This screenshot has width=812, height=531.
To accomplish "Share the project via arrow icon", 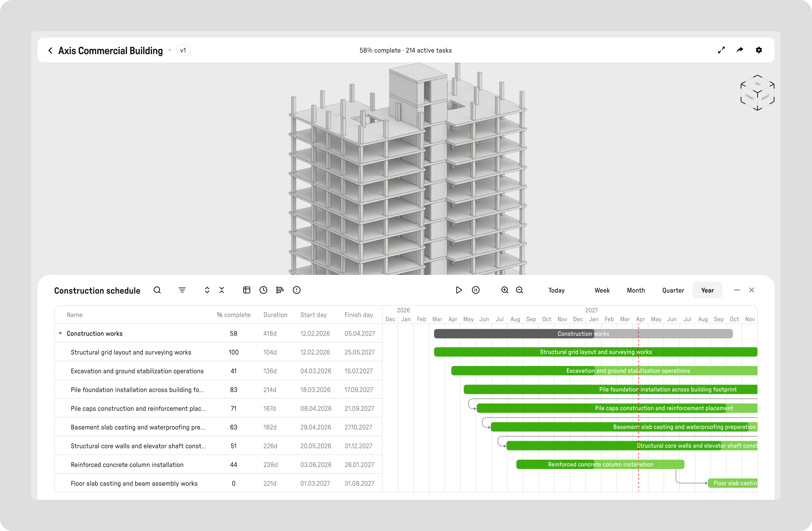I will (x=740, y=50).
